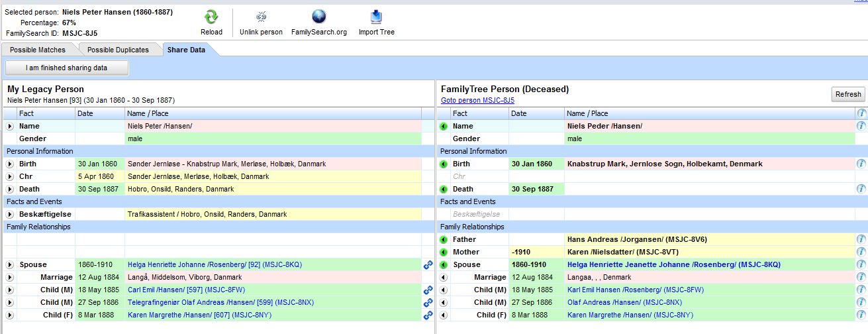This screenshot has height=334, width=868.
Task: Click info icon on FamilyTree Name row
Action: (861, 126)
